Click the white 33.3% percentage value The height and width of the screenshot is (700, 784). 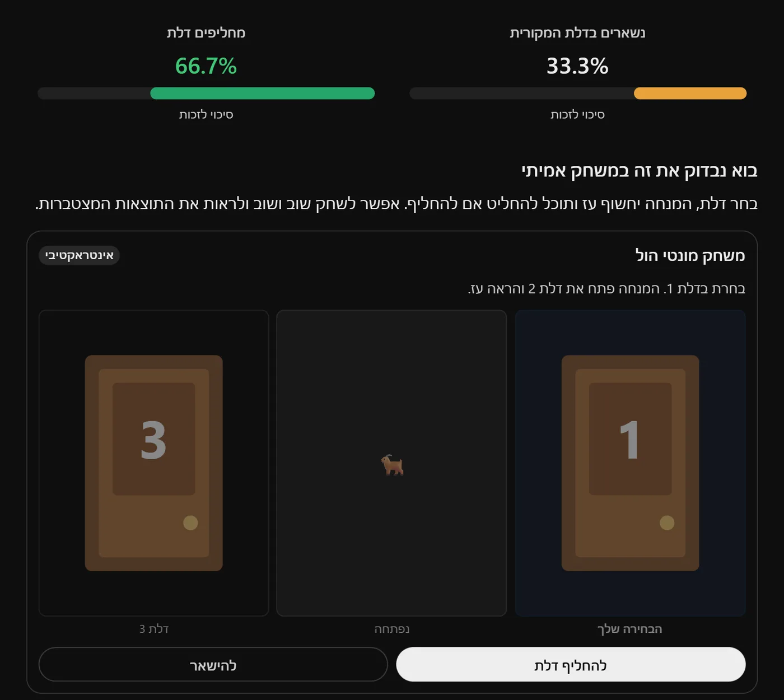[577, 66]
